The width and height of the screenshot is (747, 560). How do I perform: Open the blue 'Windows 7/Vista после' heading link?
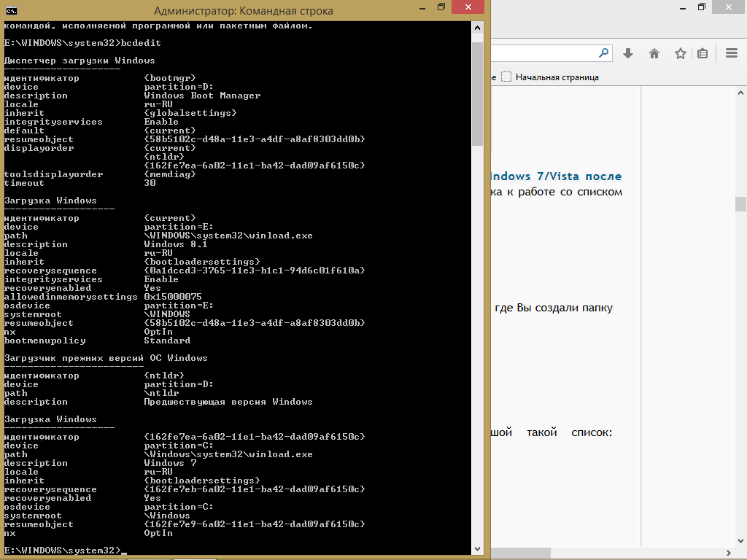pyautogui.click(x=557, y=176)
